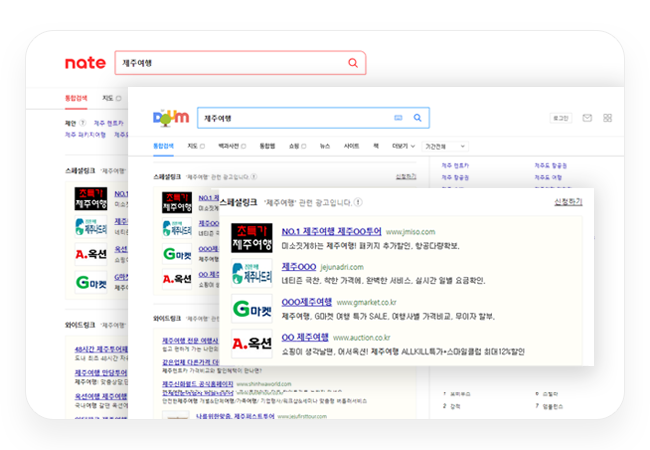Click the Daum 로그인 button
This screenshot has height=450, width=650.
tap(560, 119)
